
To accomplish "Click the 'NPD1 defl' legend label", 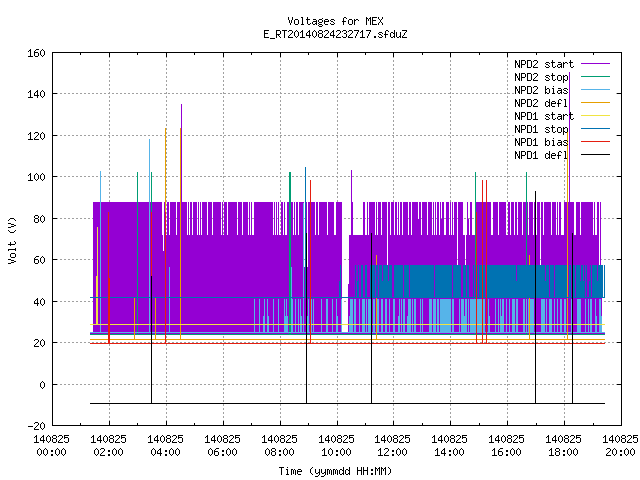I will point(541,155).
